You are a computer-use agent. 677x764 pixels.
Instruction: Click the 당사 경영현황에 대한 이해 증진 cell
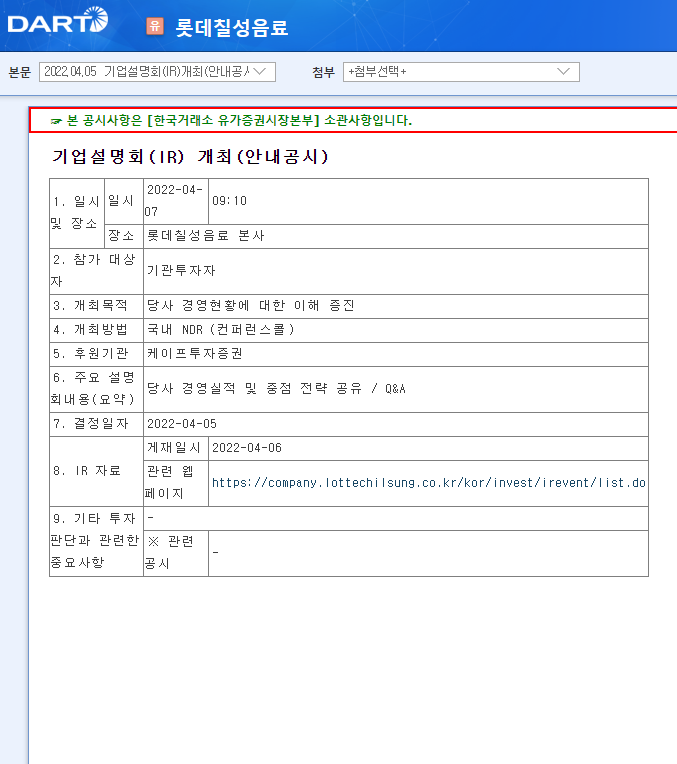pos(396,306)
